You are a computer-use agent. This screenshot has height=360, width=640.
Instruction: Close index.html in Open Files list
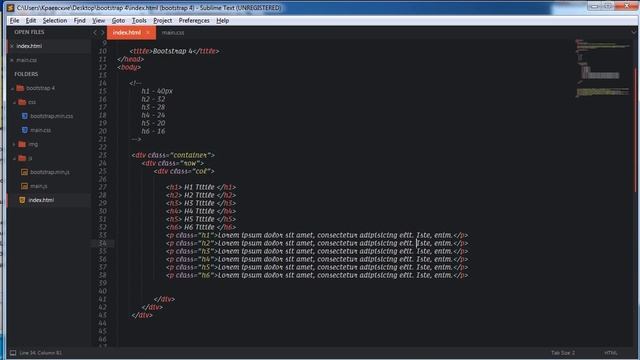12,46
